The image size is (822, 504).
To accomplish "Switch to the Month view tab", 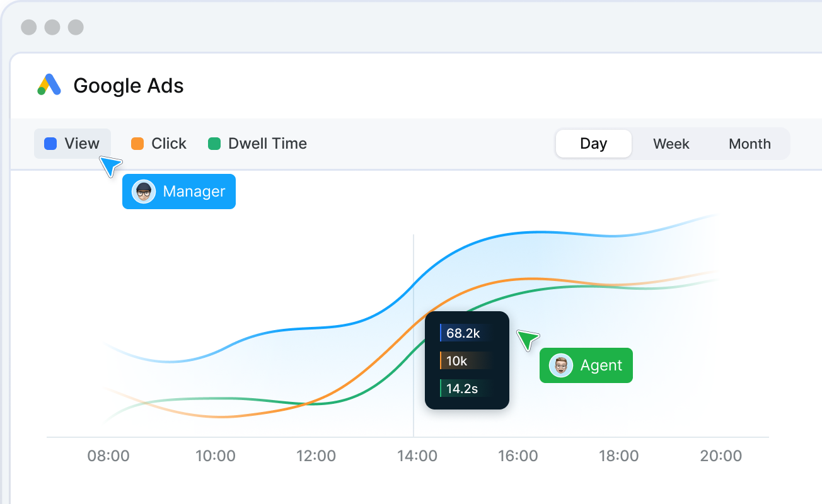I will pos(750,144).
